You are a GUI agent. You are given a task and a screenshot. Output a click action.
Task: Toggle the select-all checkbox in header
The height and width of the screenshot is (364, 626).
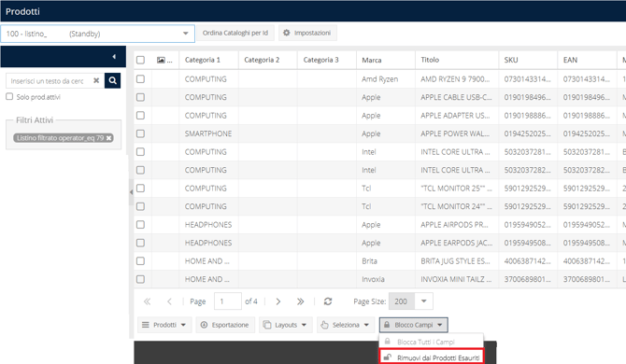(x=140, y=60)
